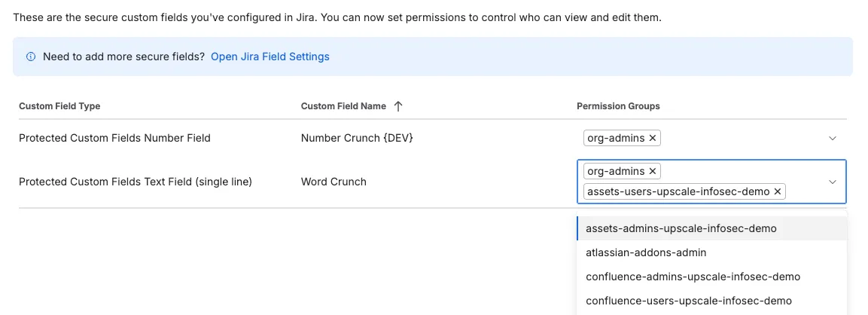Select atlassian-addons-admin option
The height and width of the screenshot is (315, 868).
[711, 252]
